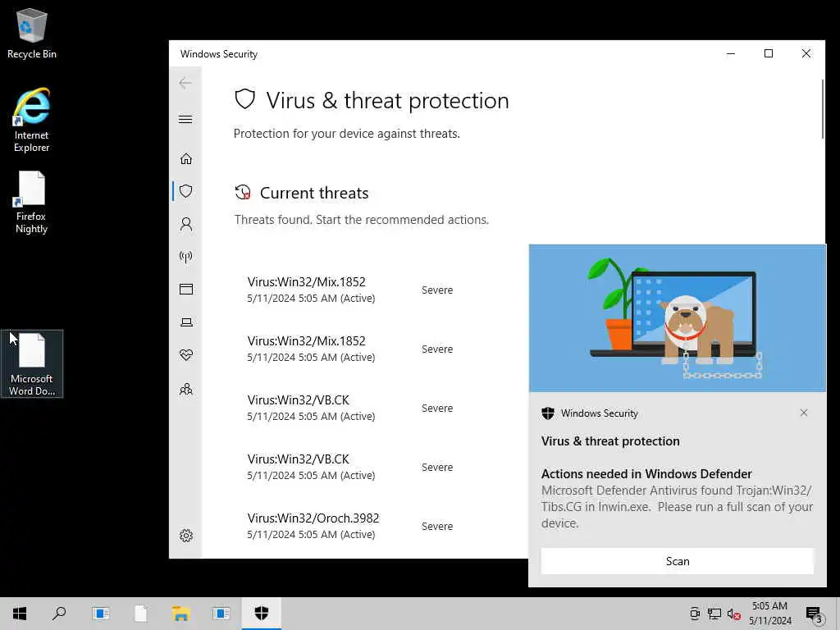Open Firewall & network protection icon
This screenshot has width=840, height=630.
pyautogui.click(x=186, y=257)
